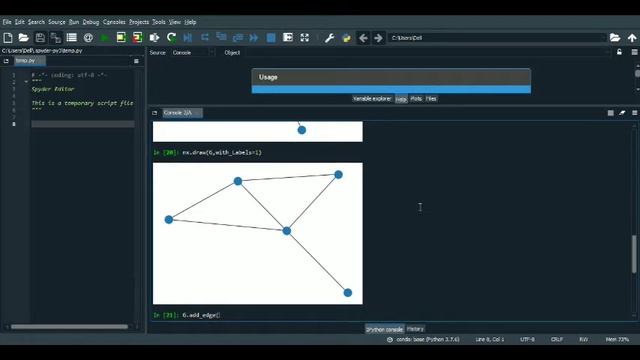Run current cell and advance to next
Image resolution: width=640 pixels, height=360 pixels.
click(x=138, y=38)
